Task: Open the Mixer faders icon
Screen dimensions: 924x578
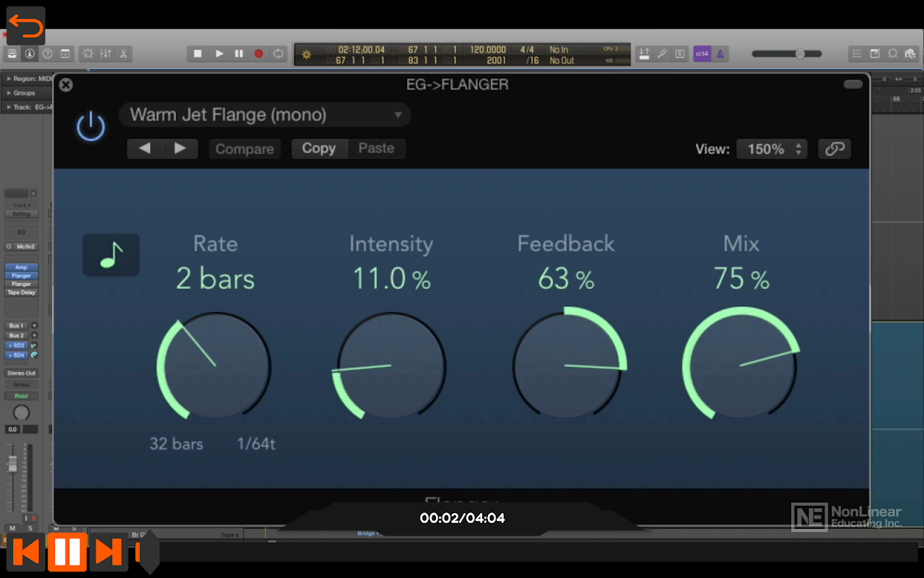Action: click(x=105, y=53)
